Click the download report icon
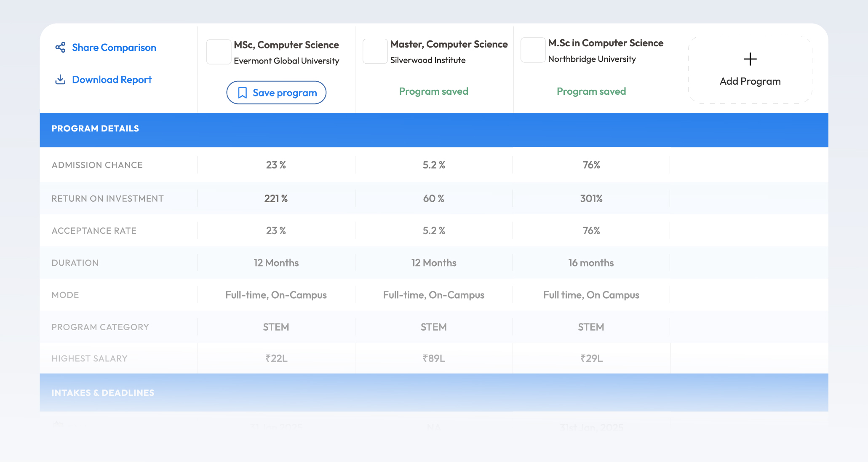868x462 pixels. click(60, 80)
